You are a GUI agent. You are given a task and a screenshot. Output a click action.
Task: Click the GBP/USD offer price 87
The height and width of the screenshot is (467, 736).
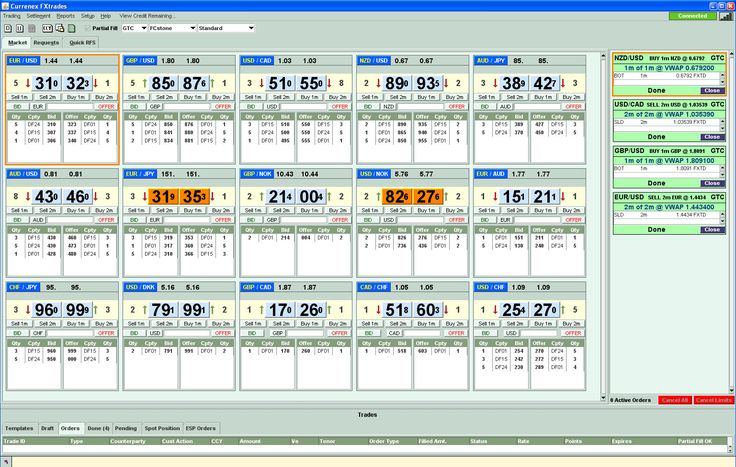coord(194,84)
